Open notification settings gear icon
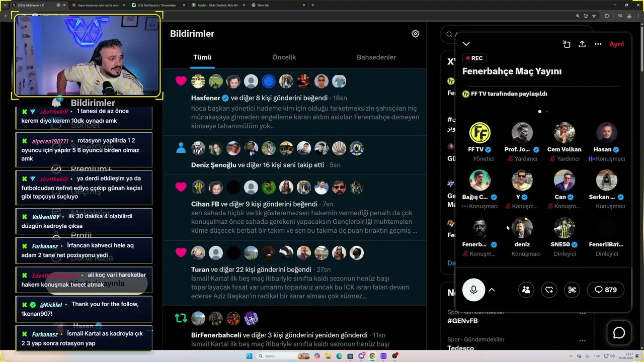This screenshot has width=644, height=362. [x=415, y=34]
